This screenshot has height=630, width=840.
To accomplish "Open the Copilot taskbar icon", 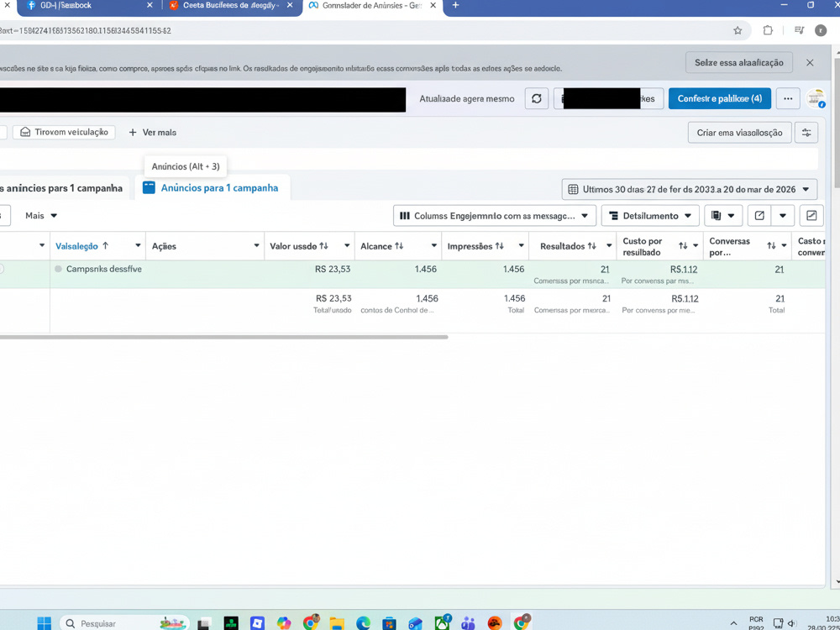I will (284, 623).
